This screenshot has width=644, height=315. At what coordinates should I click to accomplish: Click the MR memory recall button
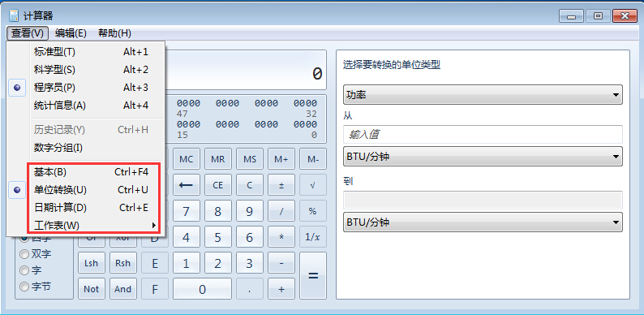[217, 159]
